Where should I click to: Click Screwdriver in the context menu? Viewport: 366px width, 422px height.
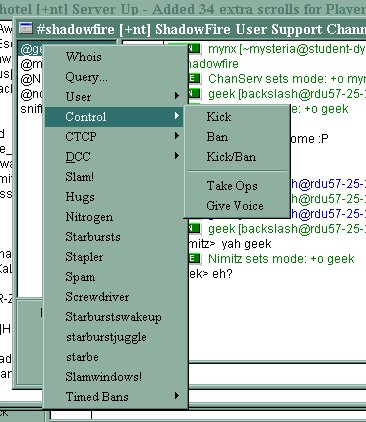pos(113,297)
